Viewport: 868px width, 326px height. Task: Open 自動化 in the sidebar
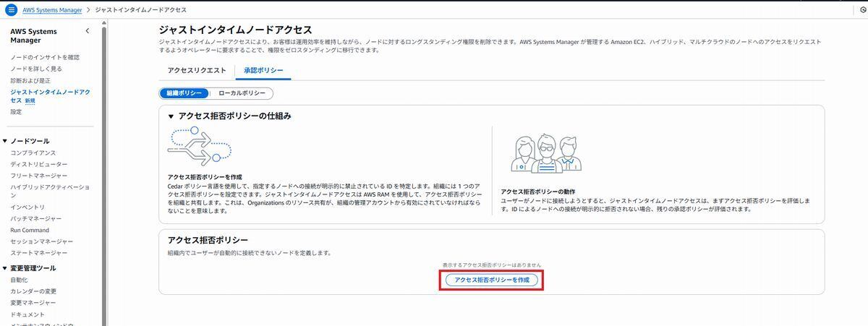click(19, 280)
